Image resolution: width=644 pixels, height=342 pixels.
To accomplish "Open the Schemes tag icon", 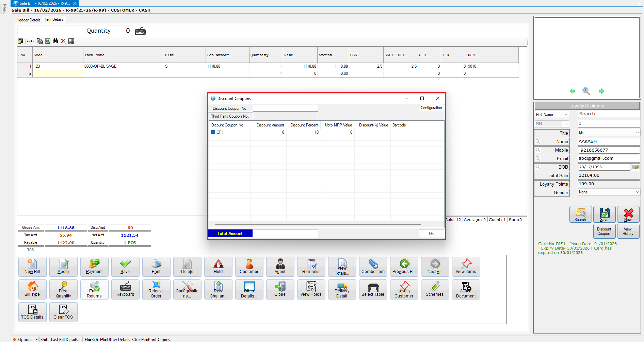I will 435,289.
